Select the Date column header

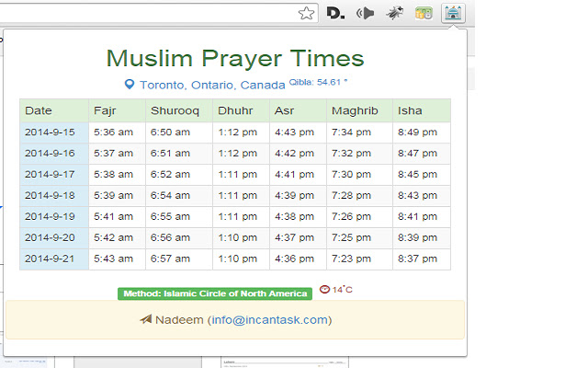pos(54,110)
